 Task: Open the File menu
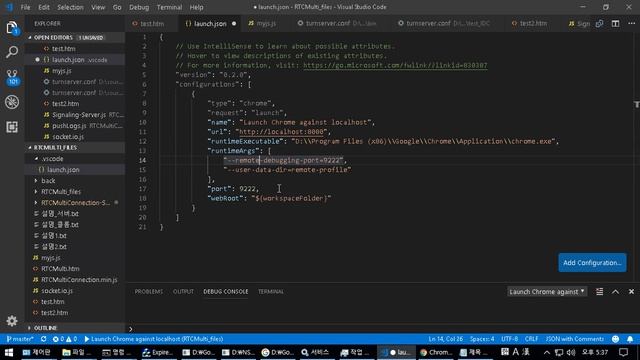25,7
